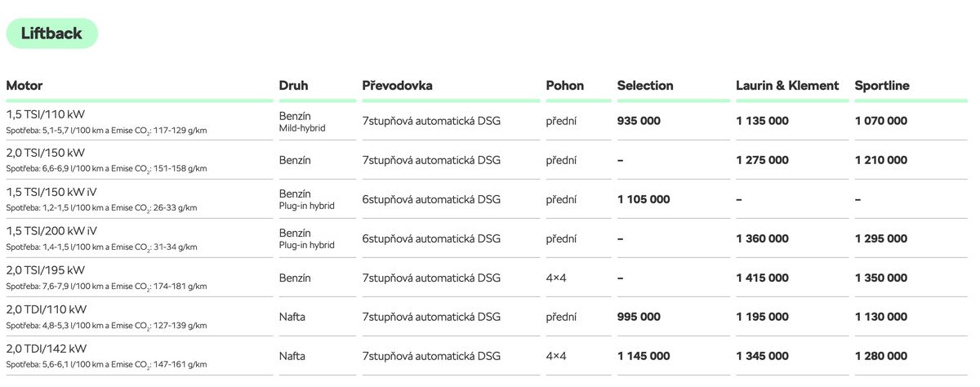The image size is (980, 387).
Task: Select the 1 280 000 Sportline price
Action: 881,356
